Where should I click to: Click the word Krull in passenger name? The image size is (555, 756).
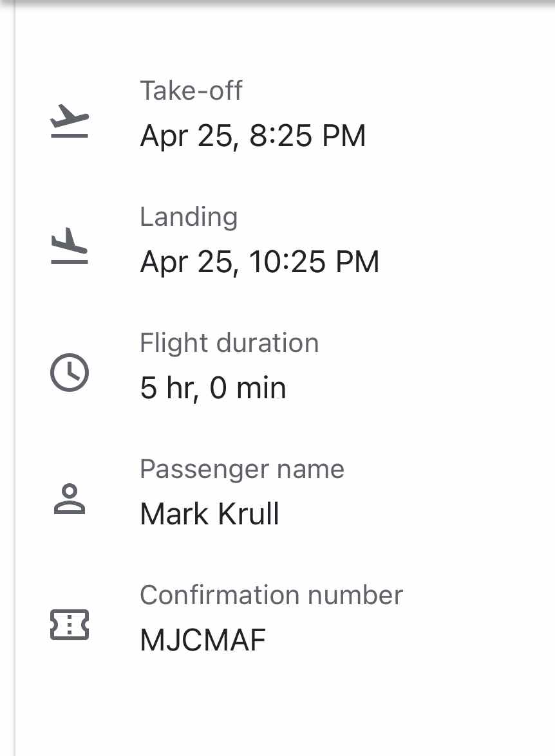coord(248,513)
